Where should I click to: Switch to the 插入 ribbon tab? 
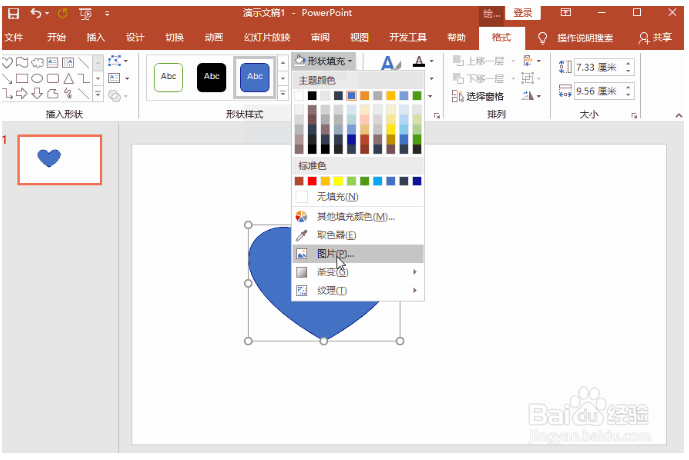[x=95, y=37]
